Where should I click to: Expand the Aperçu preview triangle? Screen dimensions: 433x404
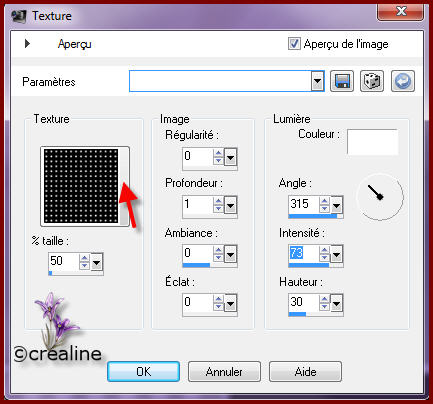27,43
